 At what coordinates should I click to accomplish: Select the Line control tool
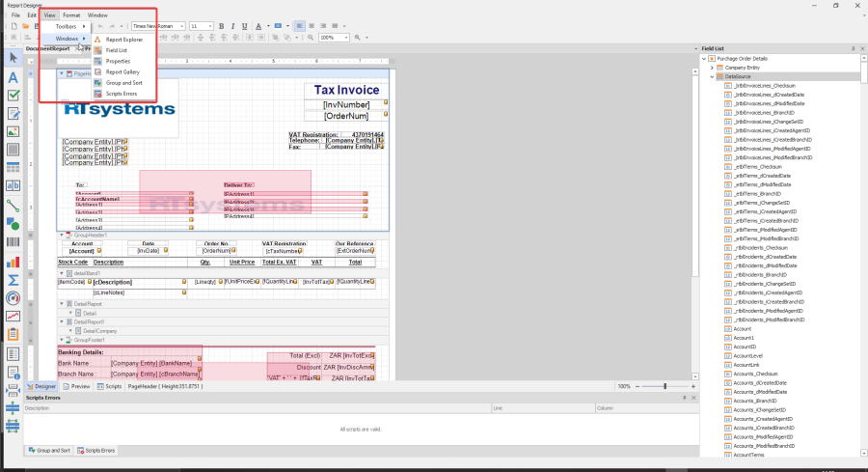tap(14, 206)
